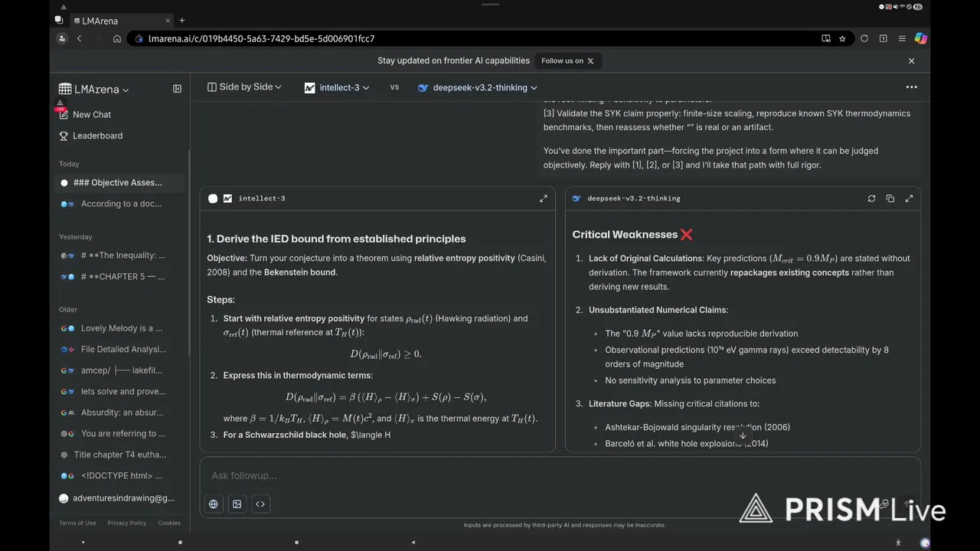Go to browser home page

tap(116, 38)
